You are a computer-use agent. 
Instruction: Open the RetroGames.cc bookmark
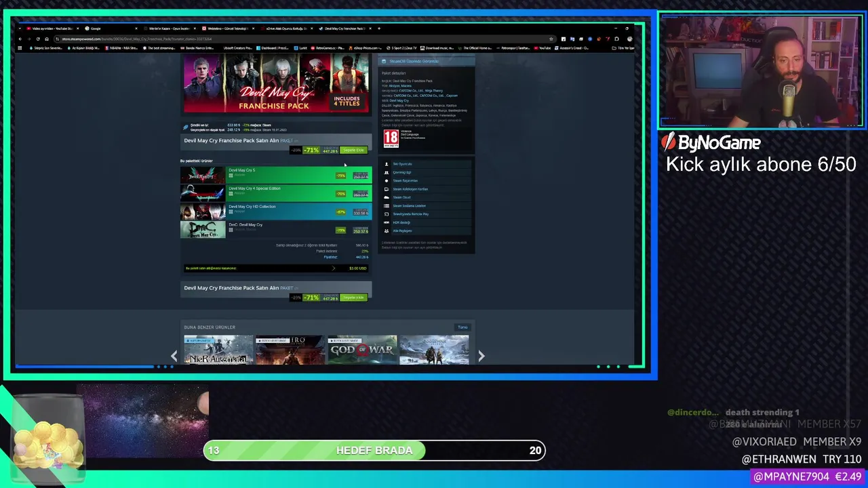click(328, 48)
